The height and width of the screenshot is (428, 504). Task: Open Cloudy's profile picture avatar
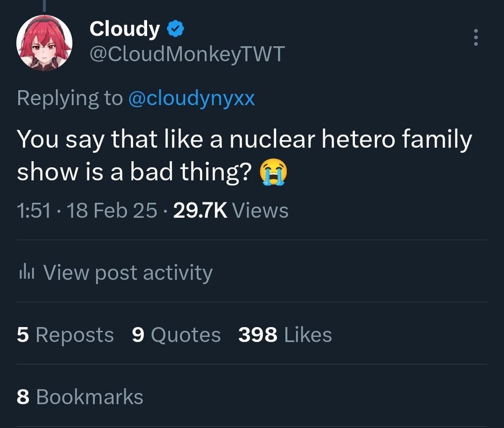pyautogui.click(x=44, y=43)
